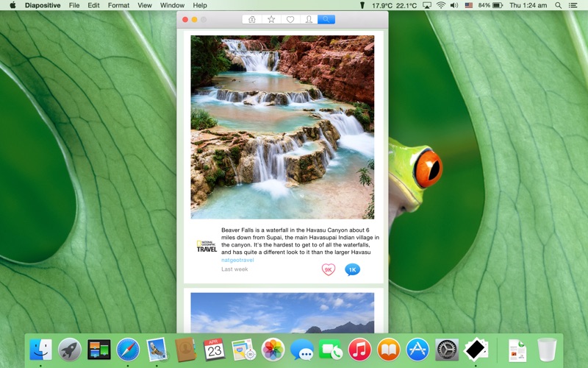Click the temperature readout in menu bar
This screenshot has width=588, height=368.
394,5
